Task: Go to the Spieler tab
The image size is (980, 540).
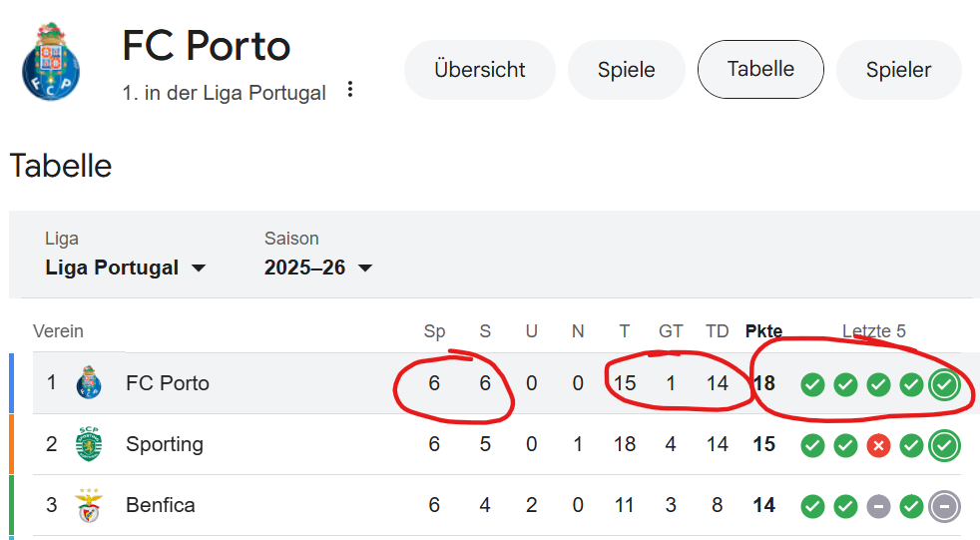Action: pos(898,70)
